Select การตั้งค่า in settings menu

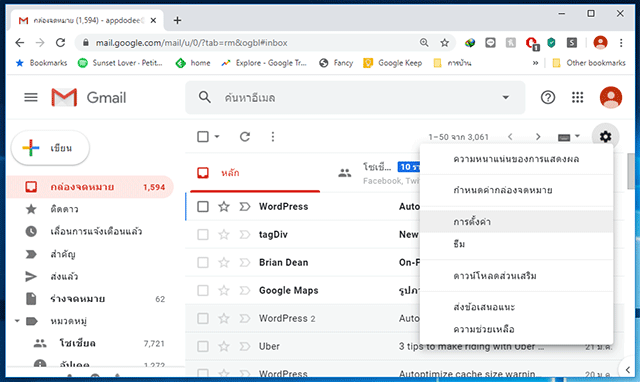point(516,222)
